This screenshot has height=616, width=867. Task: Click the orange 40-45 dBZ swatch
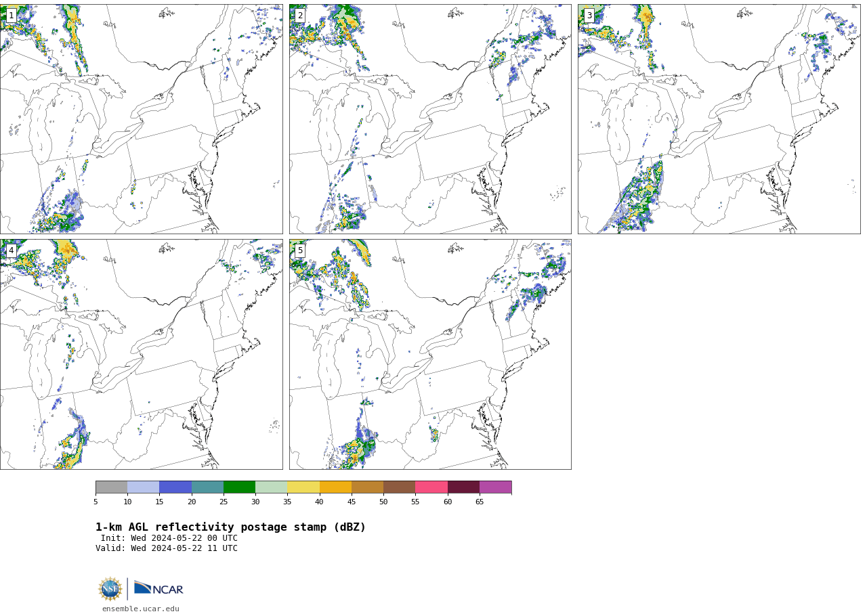[335, 487]
